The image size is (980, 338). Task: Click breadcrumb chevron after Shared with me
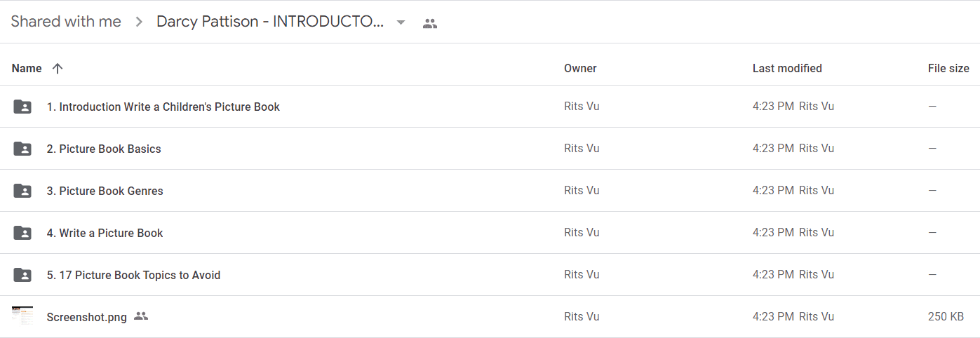click(139, 22)
